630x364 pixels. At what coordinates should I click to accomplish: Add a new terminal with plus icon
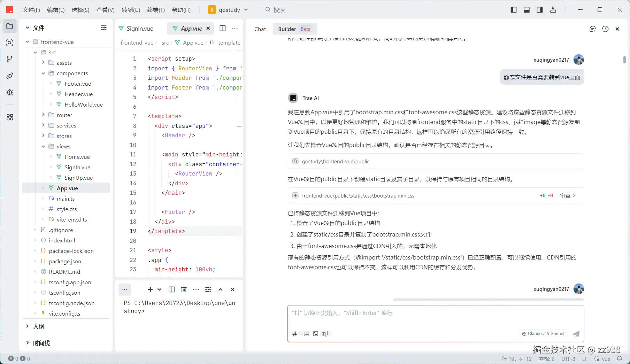(150, 289)
